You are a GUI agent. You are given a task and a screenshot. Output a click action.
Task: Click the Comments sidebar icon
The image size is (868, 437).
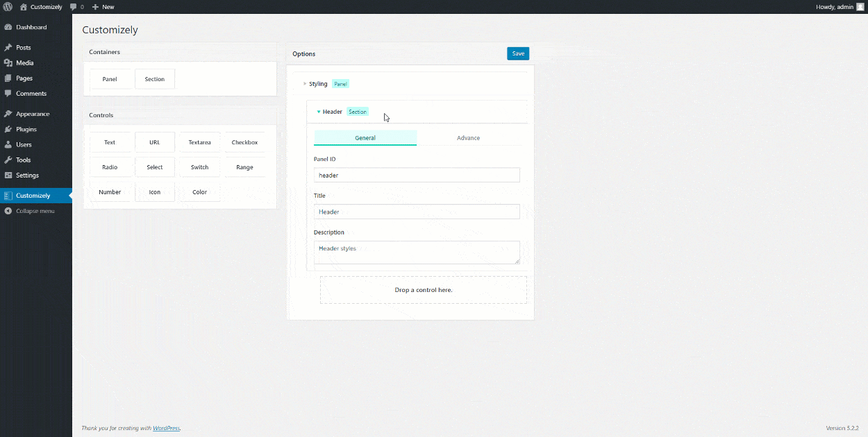tap(8, 94)
